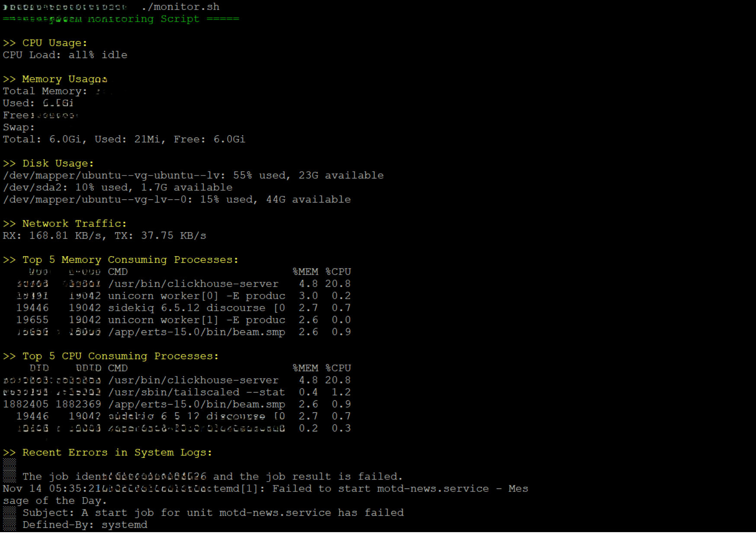756x536 pixels.
Task: Select the ubuntu--vg-lv--0 15% used line
Action: point(177,200)
